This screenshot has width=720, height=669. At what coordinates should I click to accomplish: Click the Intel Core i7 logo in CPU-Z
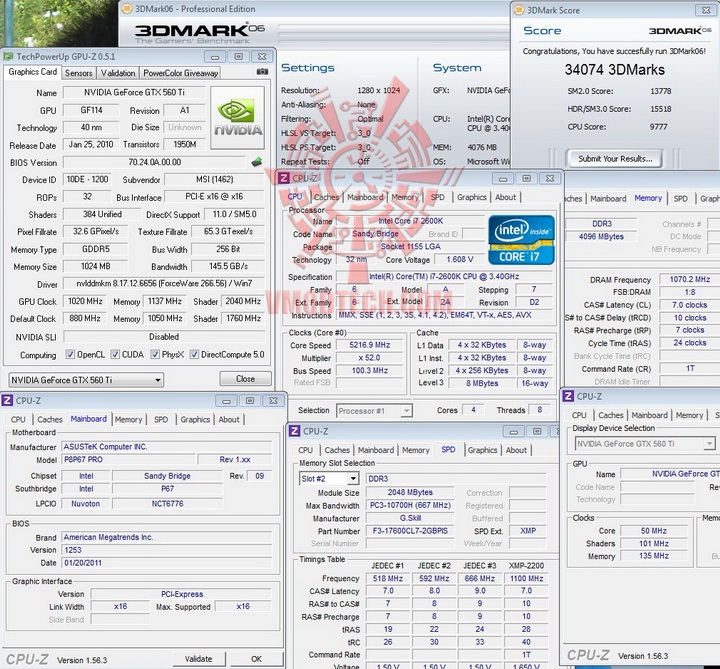(521, 240)
